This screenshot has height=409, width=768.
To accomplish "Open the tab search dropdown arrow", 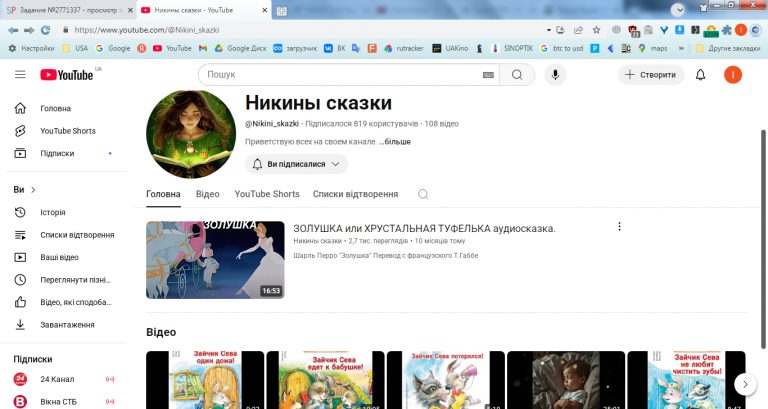I will (x=678, y=9).
